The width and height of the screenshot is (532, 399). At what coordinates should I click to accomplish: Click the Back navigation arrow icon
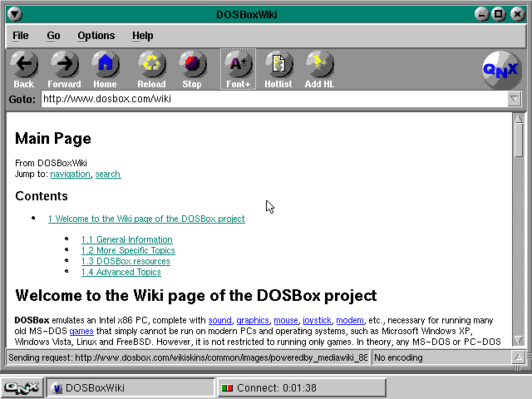24,64
